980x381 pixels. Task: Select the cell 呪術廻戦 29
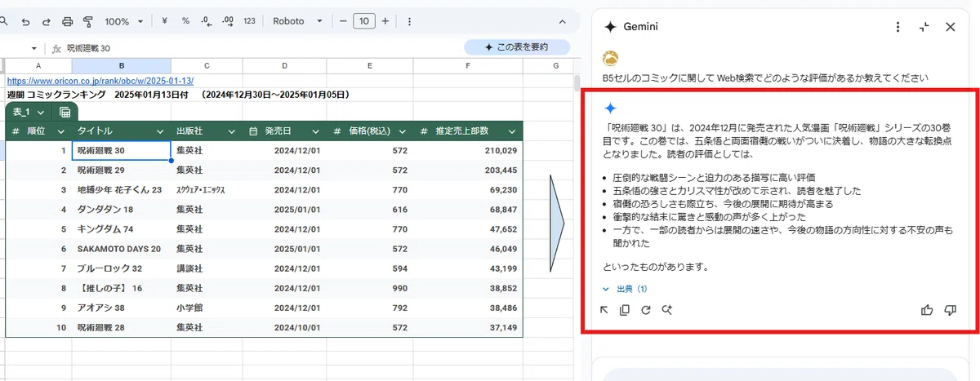(122, 171)
